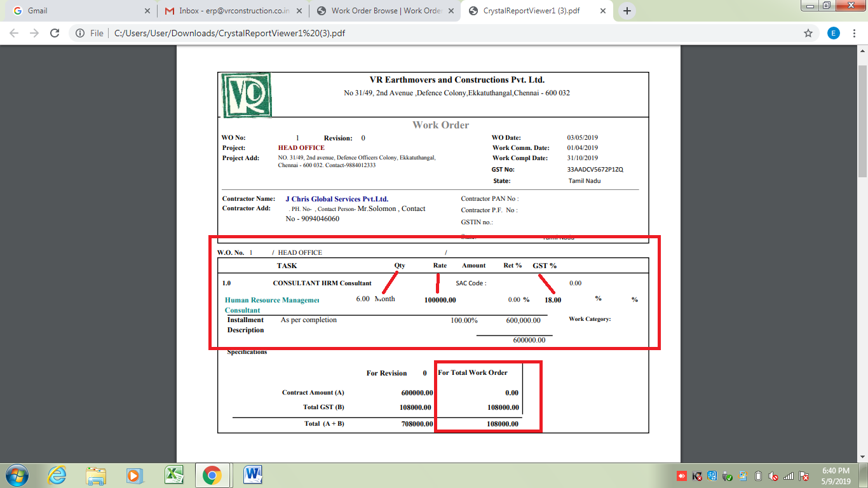Image resolution: width=868 pixels, height=488 pixels.
Task: Open the Chrome profile avatar 'E'
Action: click(x=833, y=33)
